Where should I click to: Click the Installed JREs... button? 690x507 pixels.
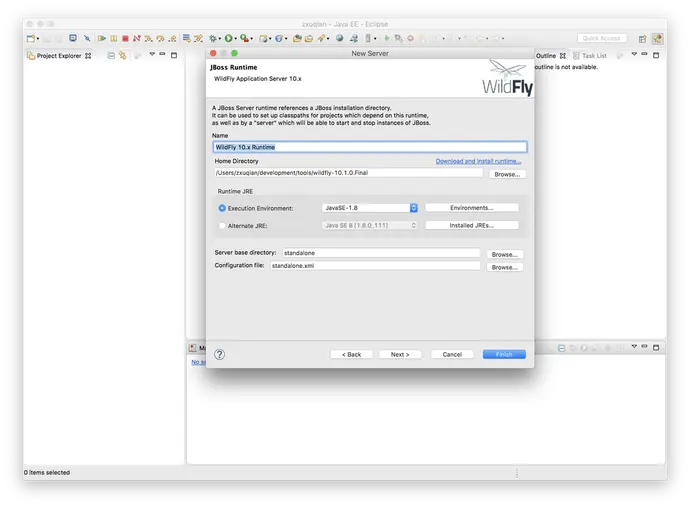pyautogui.click(x=472, y=225)
